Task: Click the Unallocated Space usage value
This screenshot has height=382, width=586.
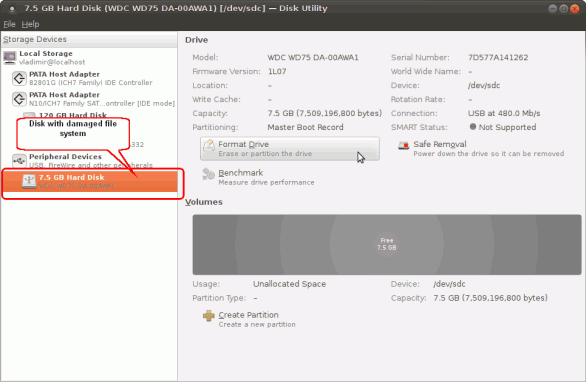Action: tap(289, 284)
